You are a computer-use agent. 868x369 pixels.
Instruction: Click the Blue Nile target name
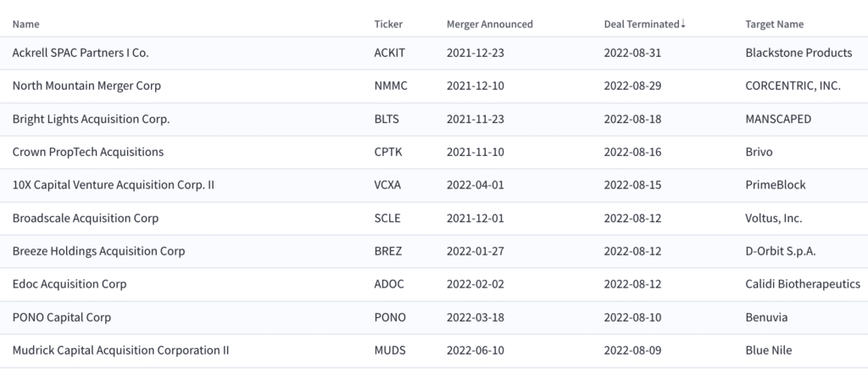[769, 350]
